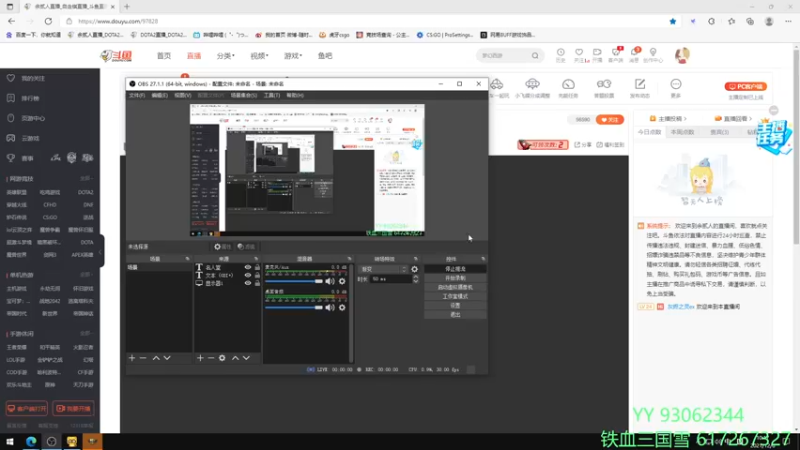Toggle lock on the first text source

257,267
